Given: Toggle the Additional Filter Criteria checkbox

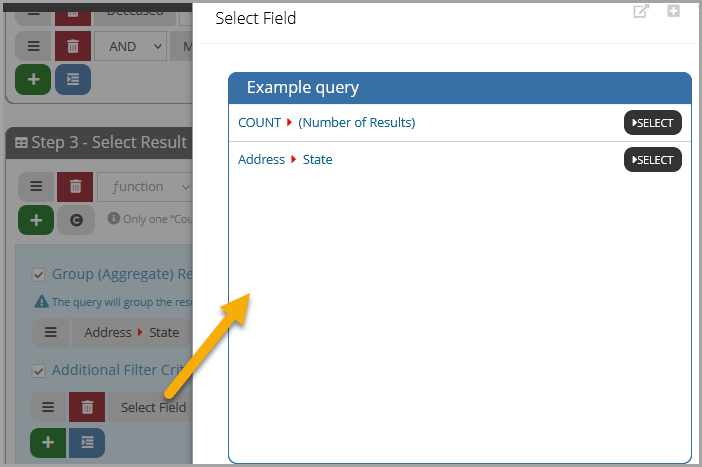Looking at the screenshot, I should click(x=39, y=371).
